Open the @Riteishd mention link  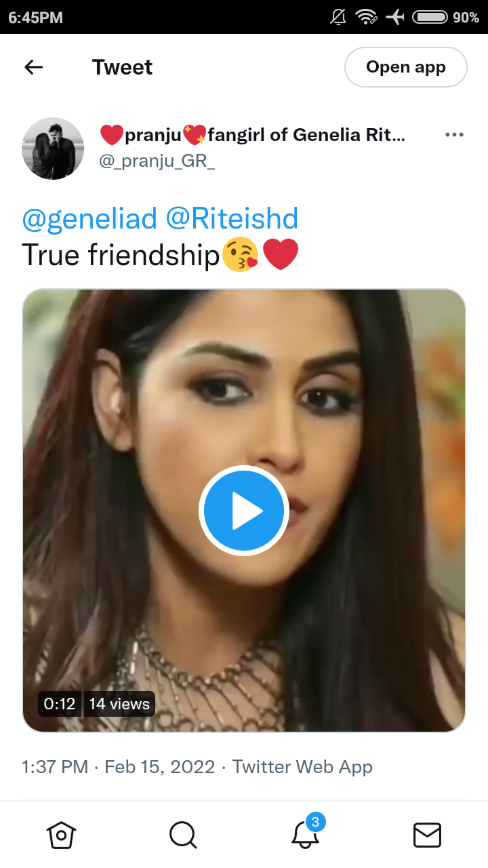[x=232, y=219]
